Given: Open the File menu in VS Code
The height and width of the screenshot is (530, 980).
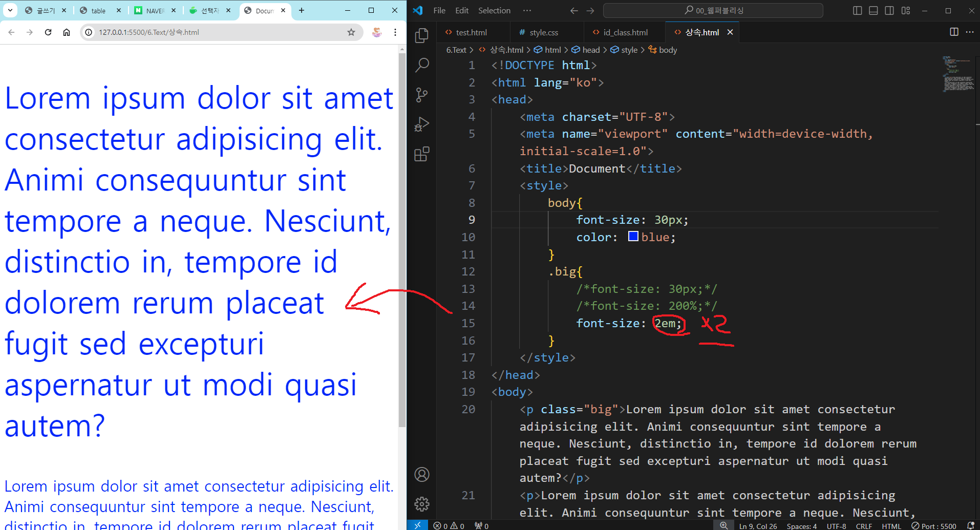Looking at the screenshot, I should pyautogui.click(x=439, y=10).
